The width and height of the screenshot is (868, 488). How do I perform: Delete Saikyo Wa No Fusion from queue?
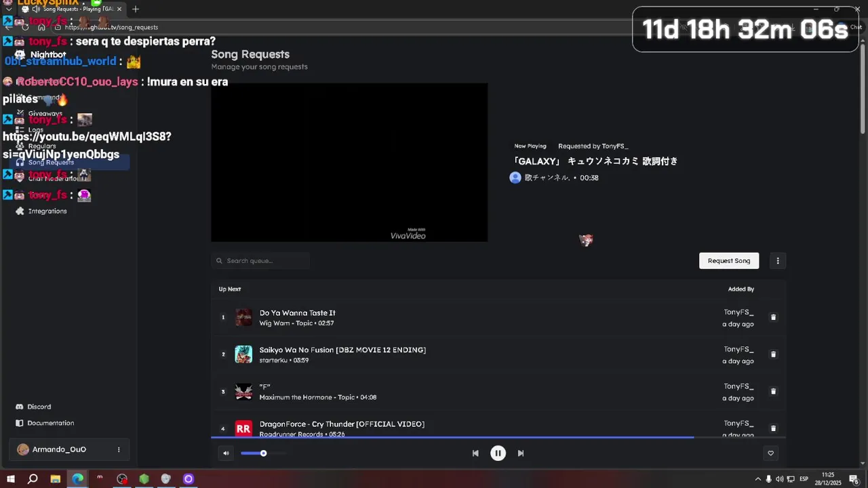[773, 354]
